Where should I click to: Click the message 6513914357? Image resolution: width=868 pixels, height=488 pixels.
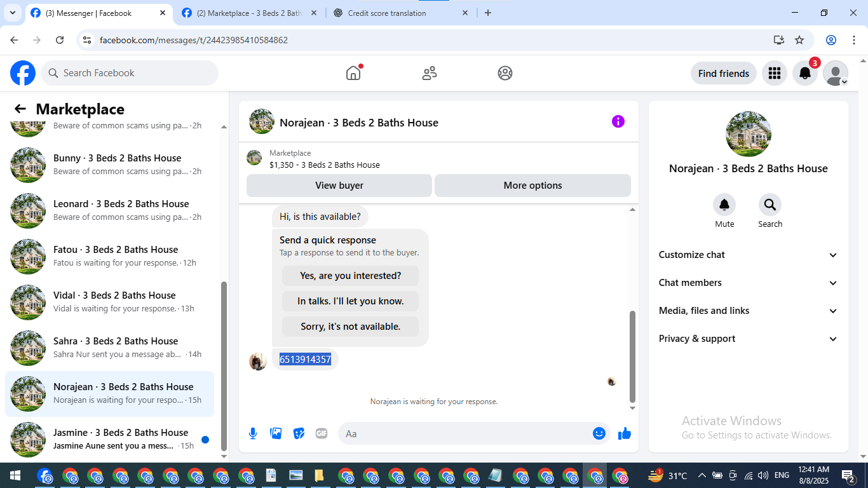pos(306,360)
